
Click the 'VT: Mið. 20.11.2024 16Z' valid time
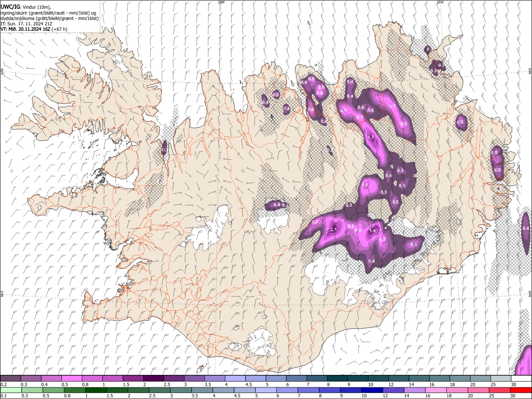25,29
